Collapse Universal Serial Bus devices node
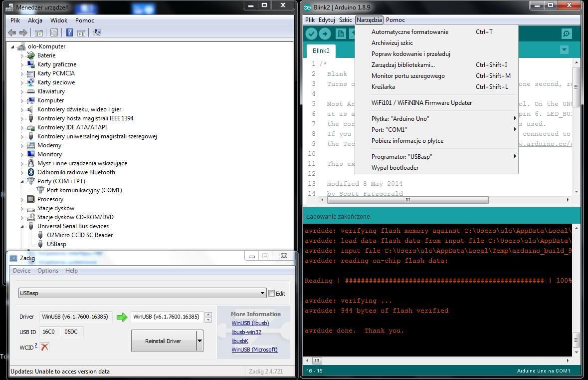 click(22, 227)
